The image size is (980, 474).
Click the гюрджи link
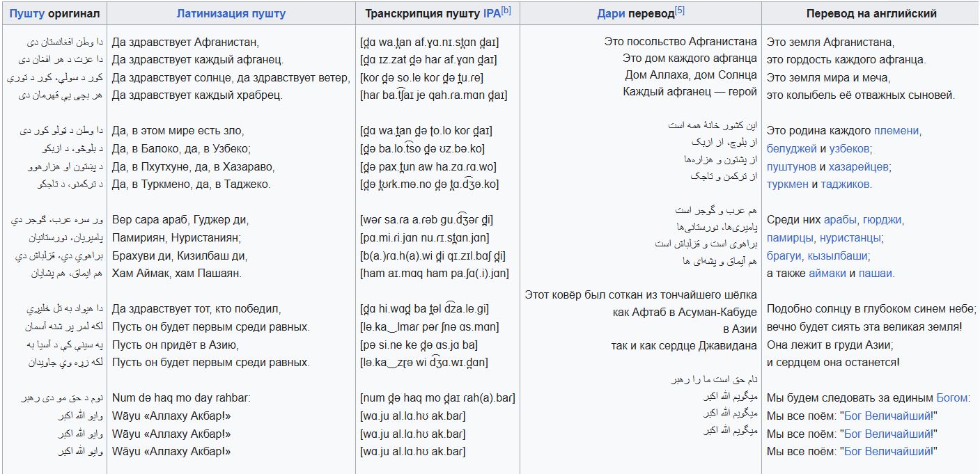tap(882, 220)
